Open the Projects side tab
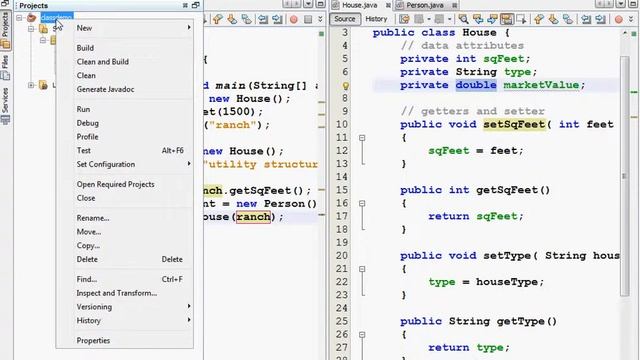 (x=5, y=31)
